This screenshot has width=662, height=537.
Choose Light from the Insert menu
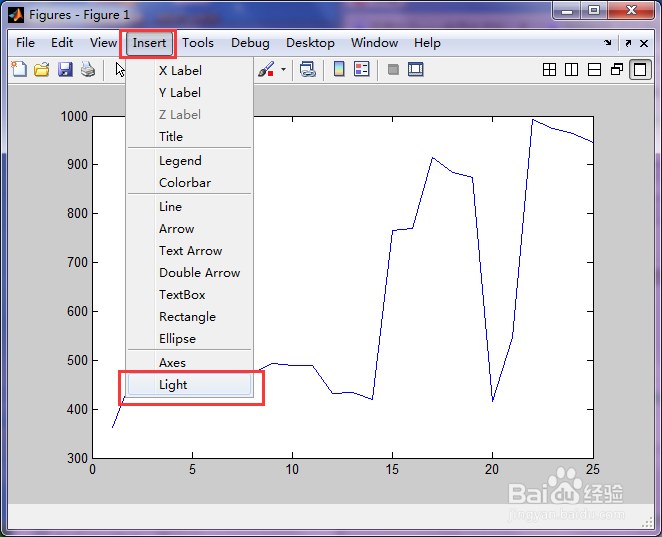click(x=190, y=385)
